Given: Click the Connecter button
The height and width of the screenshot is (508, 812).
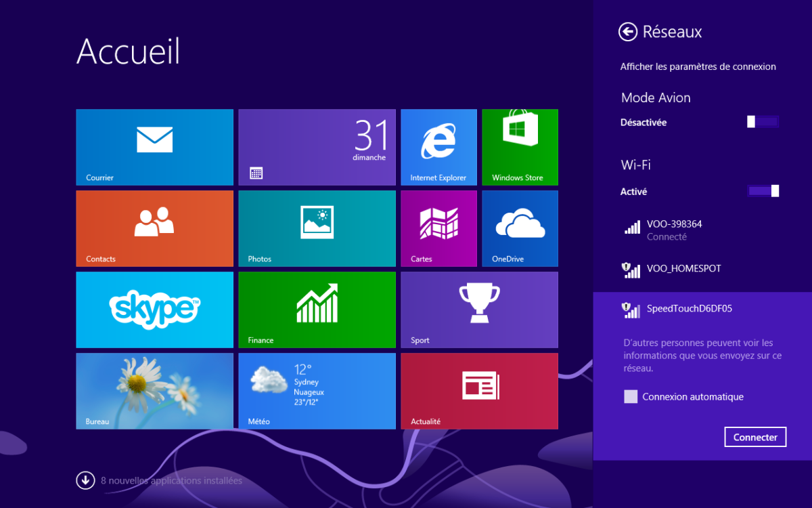Looking at the screenshot, I should 755,437.
